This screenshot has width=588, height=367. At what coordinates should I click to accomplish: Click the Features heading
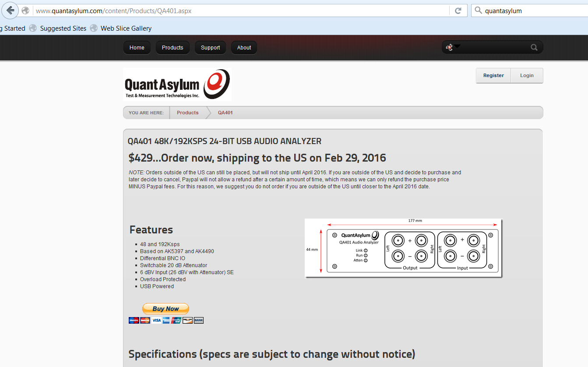coord(151,229)
